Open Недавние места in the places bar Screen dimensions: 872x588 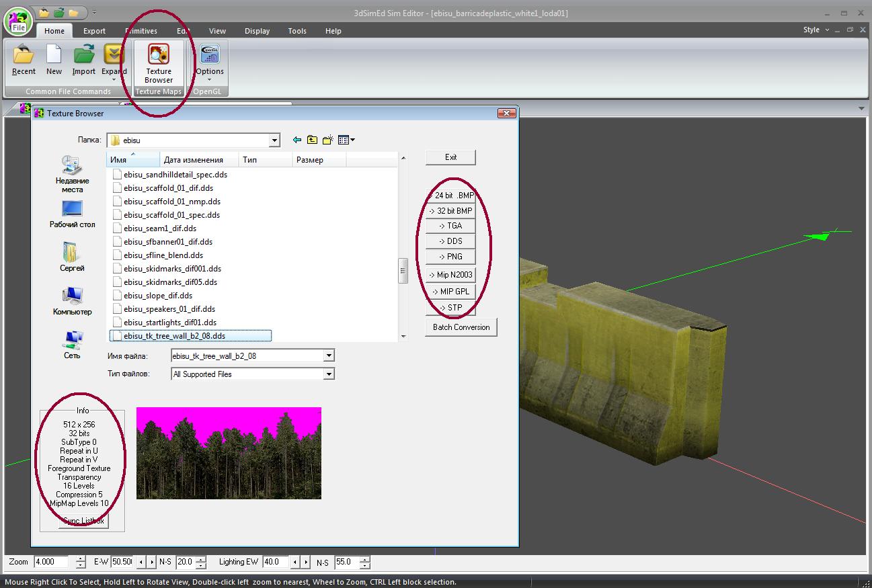pos(72,174)
